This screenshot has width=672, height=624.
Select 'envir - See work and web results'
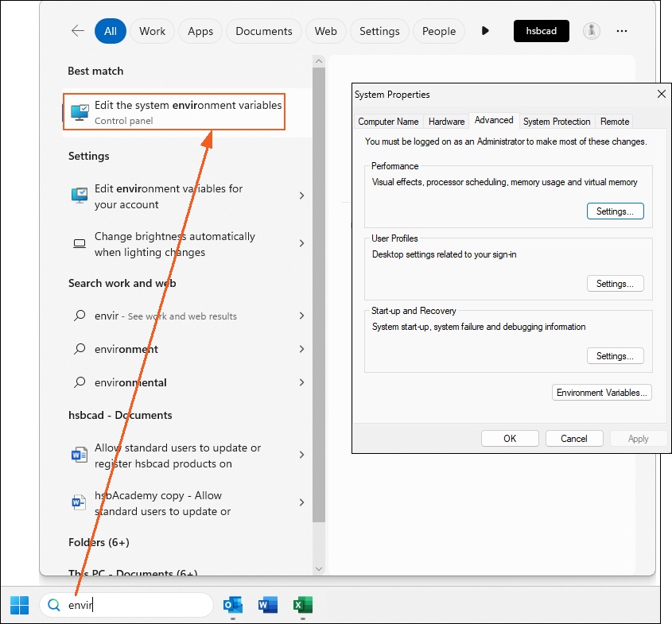pyautogui.click(x=188, y=316)
